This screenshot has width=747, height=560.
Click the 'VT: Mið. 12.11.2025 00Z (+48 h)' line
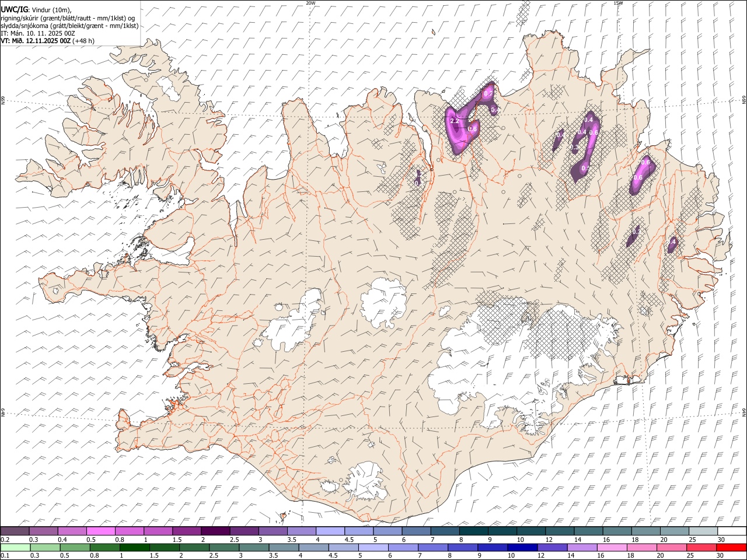[x=47, y=41]
